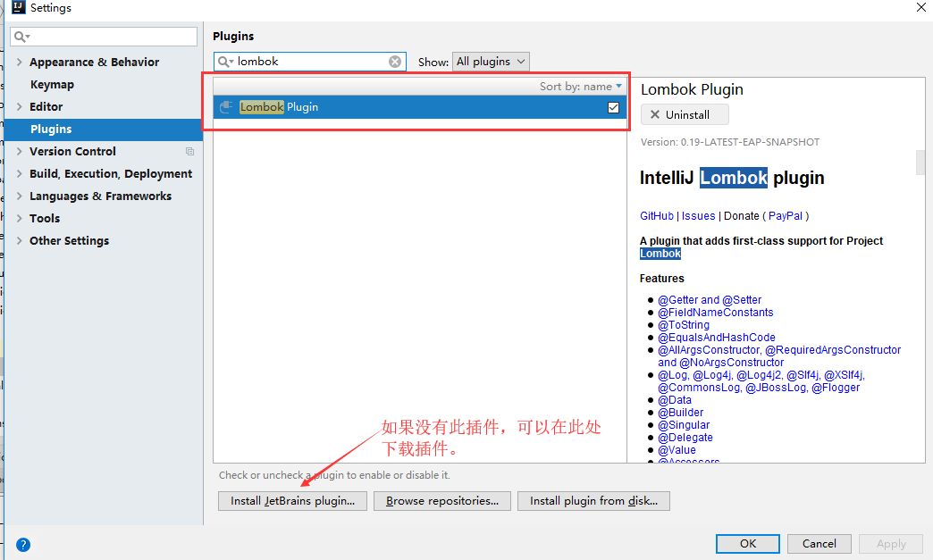
Task: Expand the Editor settings section
Action: click(x=19, y=106)
